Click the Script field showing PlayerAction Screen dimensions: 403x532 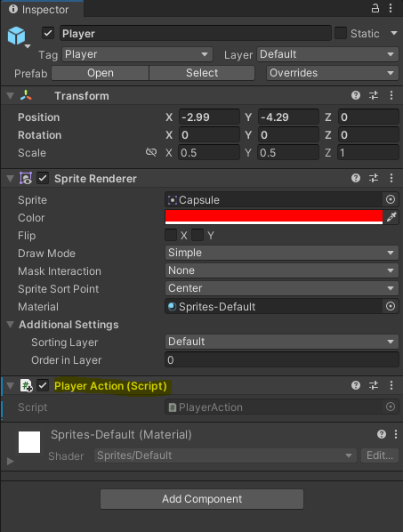[274, 407]
